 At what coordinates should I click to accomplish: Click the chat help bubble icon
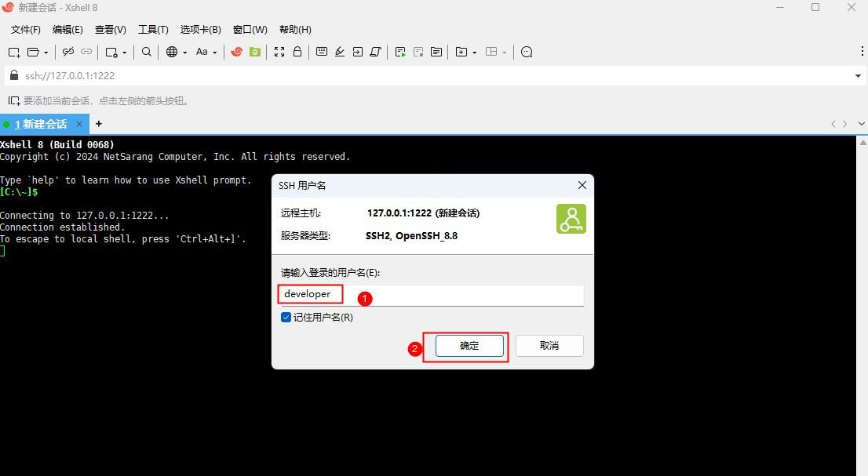pyautogui.click(x=527, y=52)
